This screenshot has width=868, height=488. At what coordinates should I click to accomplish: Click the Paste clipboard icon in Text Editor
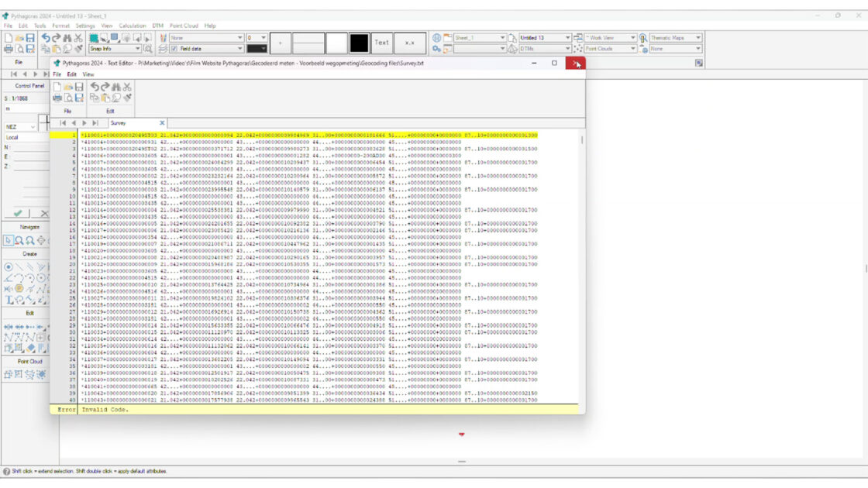point(105,98)
